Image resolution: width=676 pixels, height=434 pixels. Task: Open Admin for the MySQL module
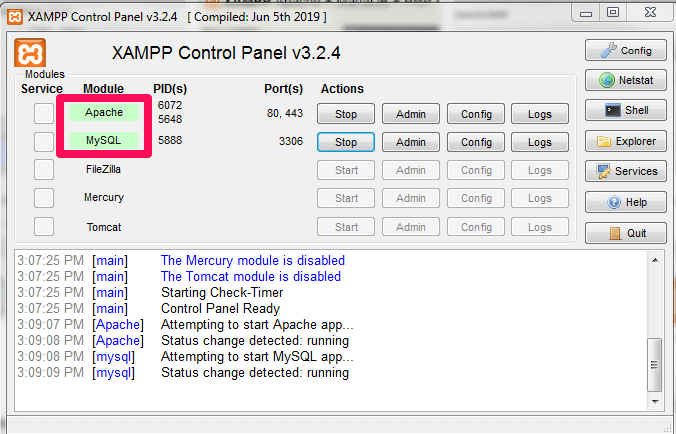point(411,142)
